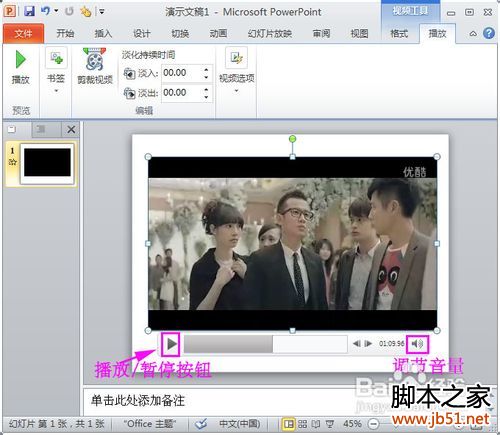Select slide 1 thumbnail
Image resolution: width=500 pixels, height=435 pixels.
click(47, 163)
